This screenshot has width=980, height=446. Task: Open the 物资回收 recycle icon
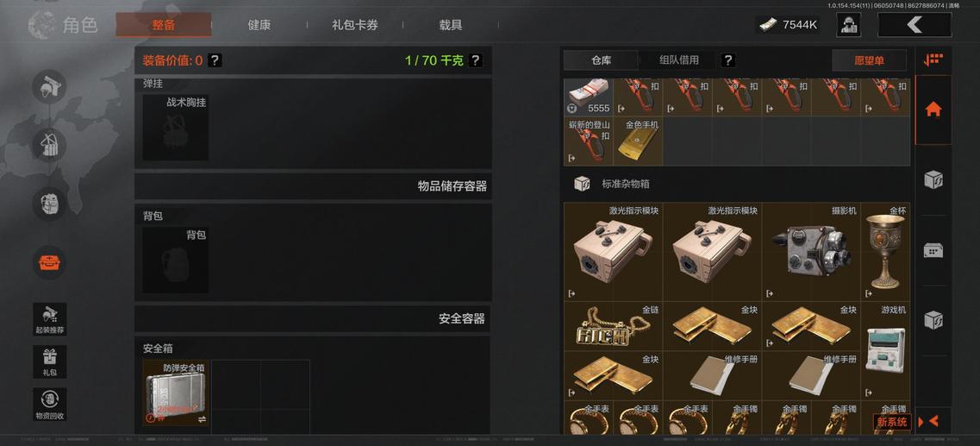49,404
